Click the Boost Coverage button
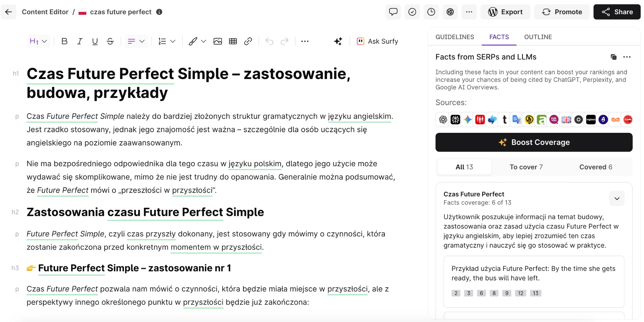This screenshot has height=322, width=644. [x=534, y=142]
